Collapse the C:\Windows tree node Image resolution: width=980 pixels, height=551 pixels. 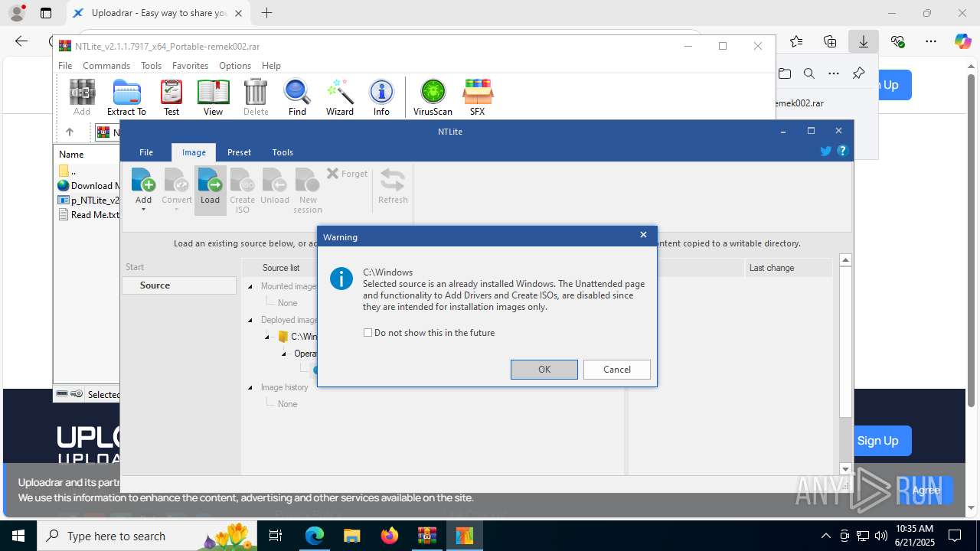click(267, 337)
